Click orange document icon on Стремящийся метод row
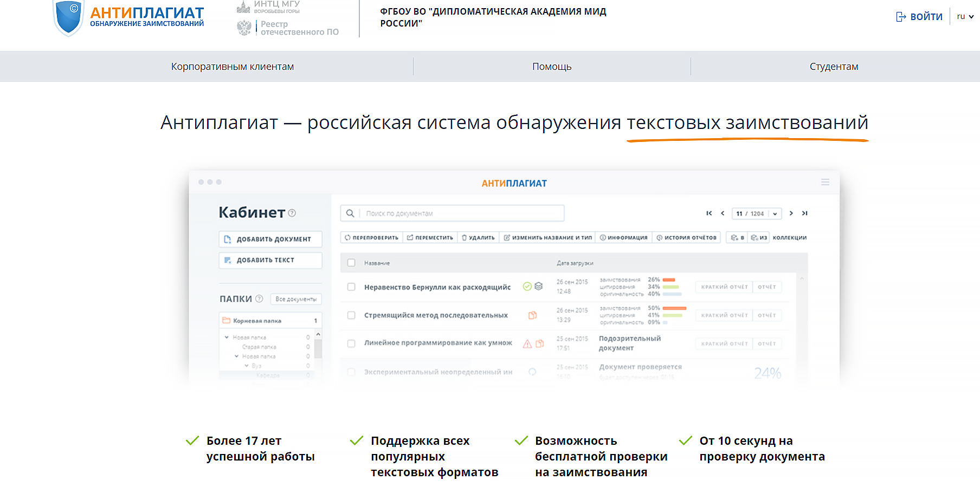 [532, 315]
